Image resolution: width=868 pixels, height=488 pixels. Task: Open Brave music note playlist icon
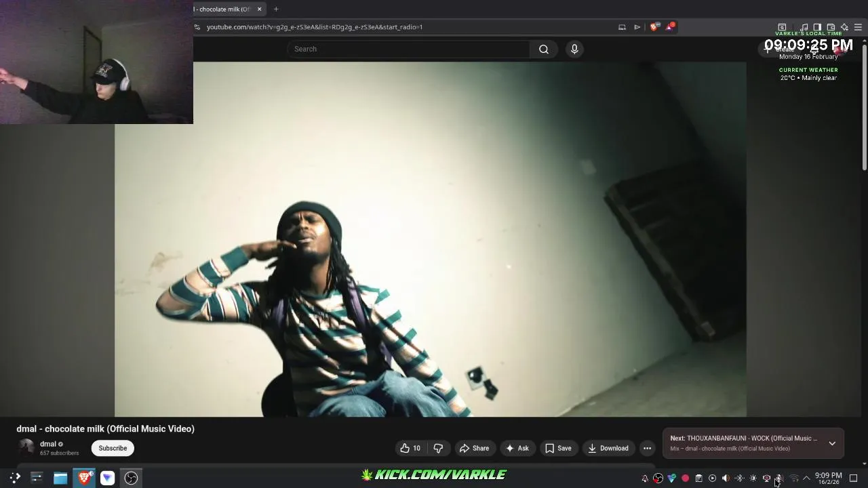804,27
